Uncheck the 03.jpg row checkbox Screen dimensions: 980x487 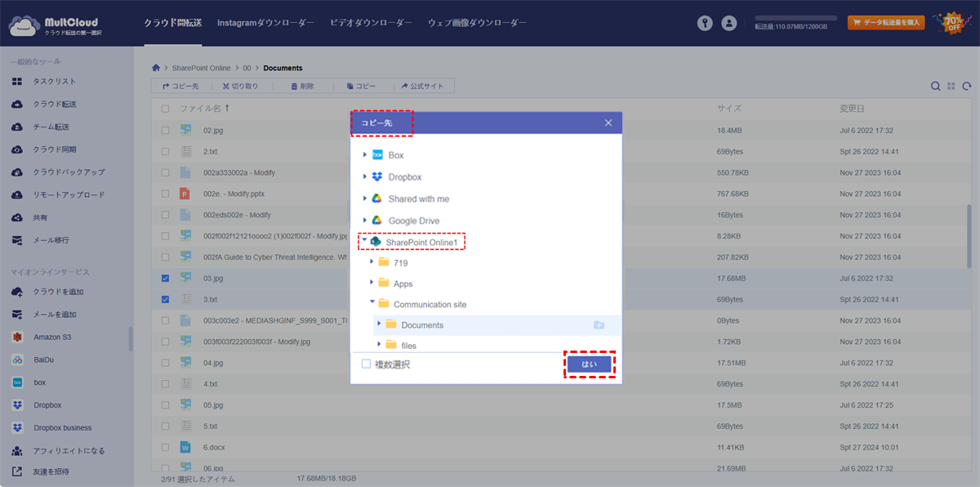pos(166,279)
